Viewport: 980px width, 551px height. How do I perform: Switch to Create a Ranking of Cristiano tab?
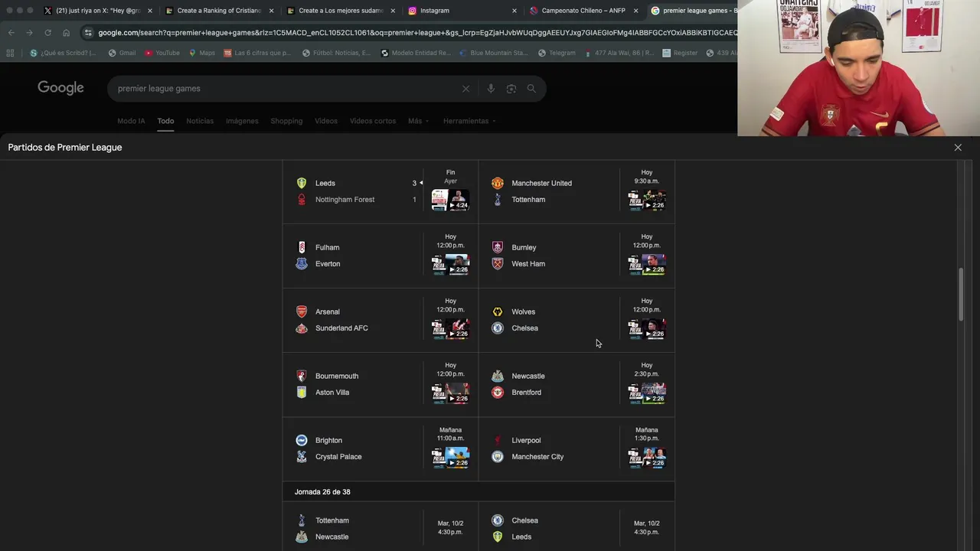218,11
